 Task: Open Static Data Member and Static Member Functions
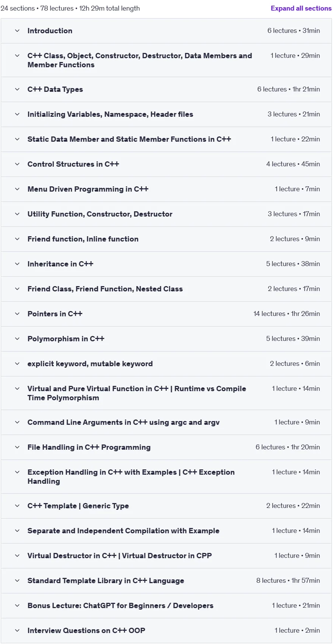coord(166,139)
